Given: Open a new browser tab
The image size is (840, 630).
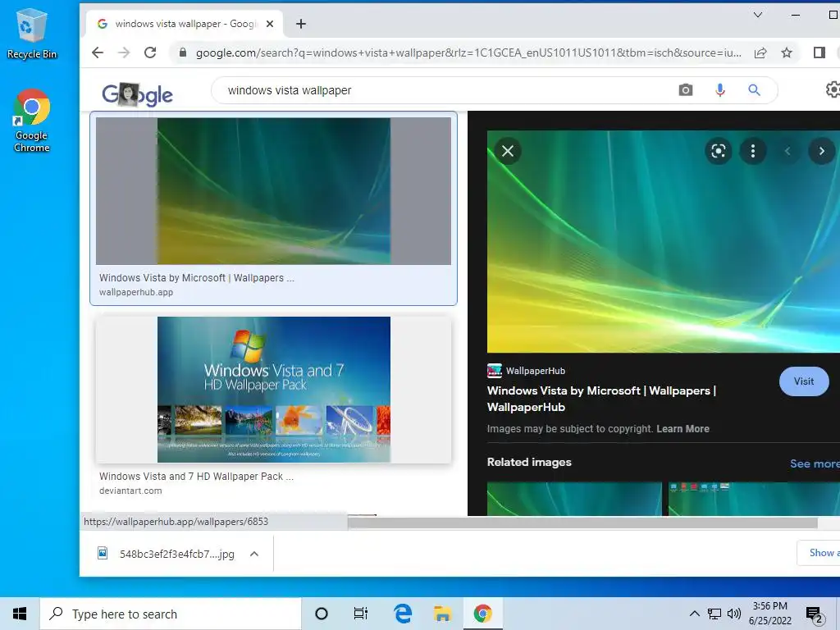Looking at the screenshot, I should click(301, 24).
